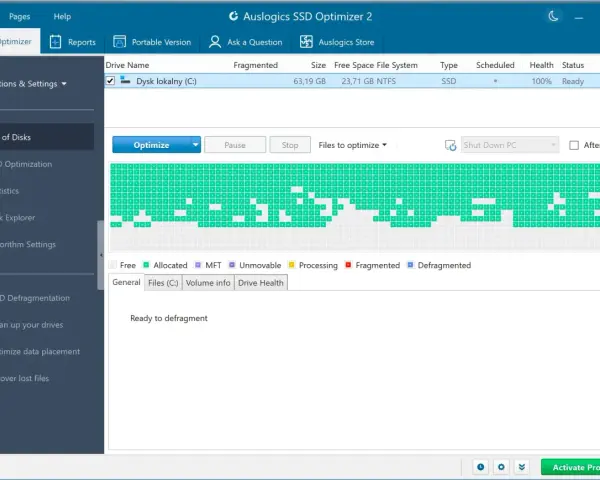Sort by Fragmented column header

tap(256, 65)
